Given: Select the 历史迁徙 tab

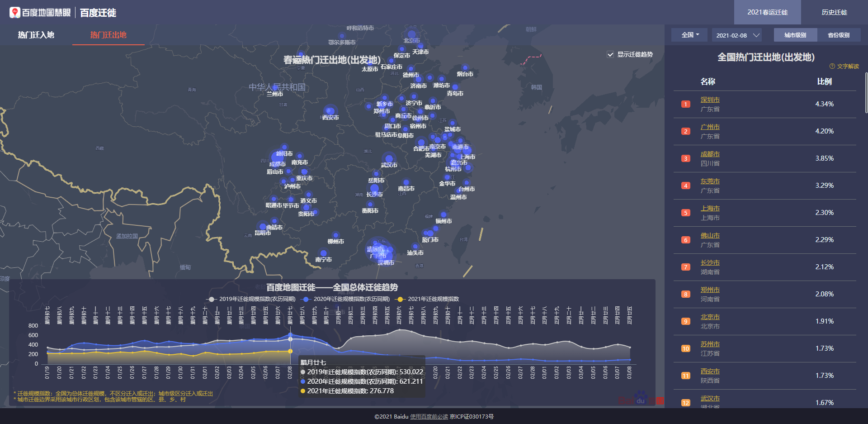Looking at the screenshot, I should [834, 12].
